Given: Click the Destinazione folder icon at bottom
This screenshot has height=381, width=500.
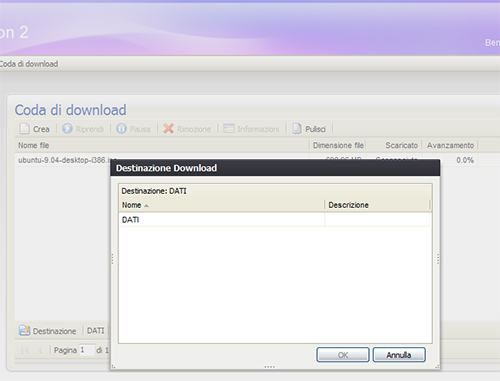Looking at the screenshot, I should click(24, 331).
